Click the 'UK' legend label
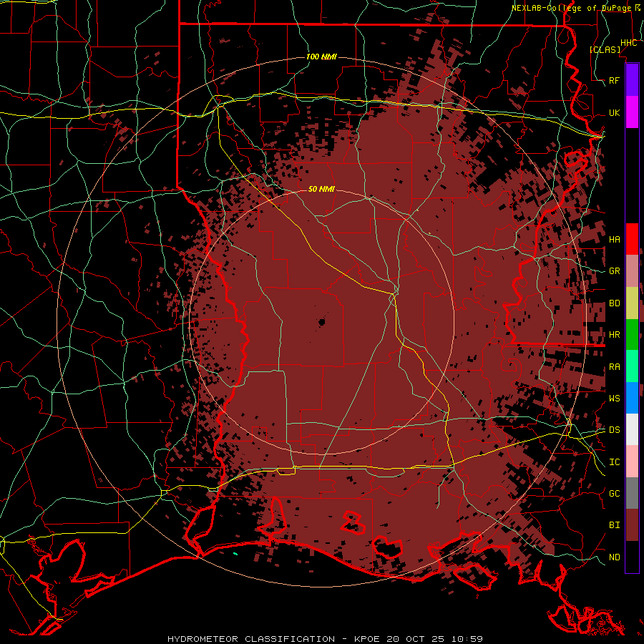Image resolution: width=644 pixels, height=644 pixels. click(x=615, y=112)
